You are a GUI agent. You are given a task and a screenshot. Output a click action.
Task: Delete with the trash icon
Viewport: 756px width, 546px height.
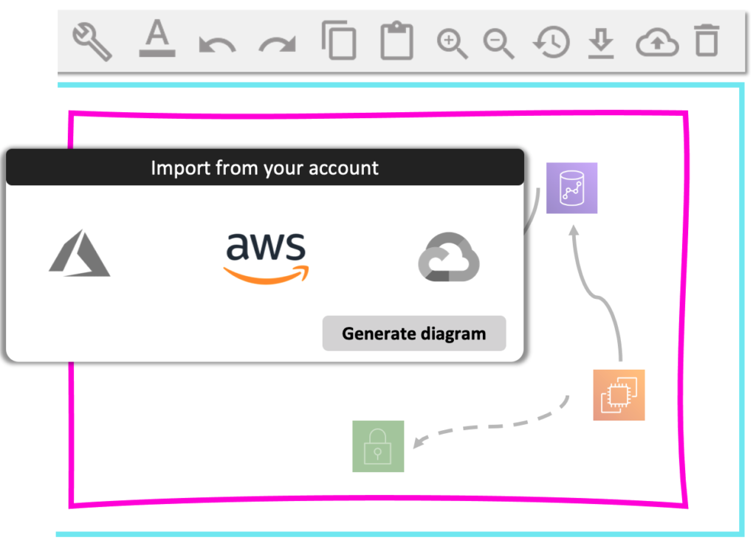click(707, 40)
